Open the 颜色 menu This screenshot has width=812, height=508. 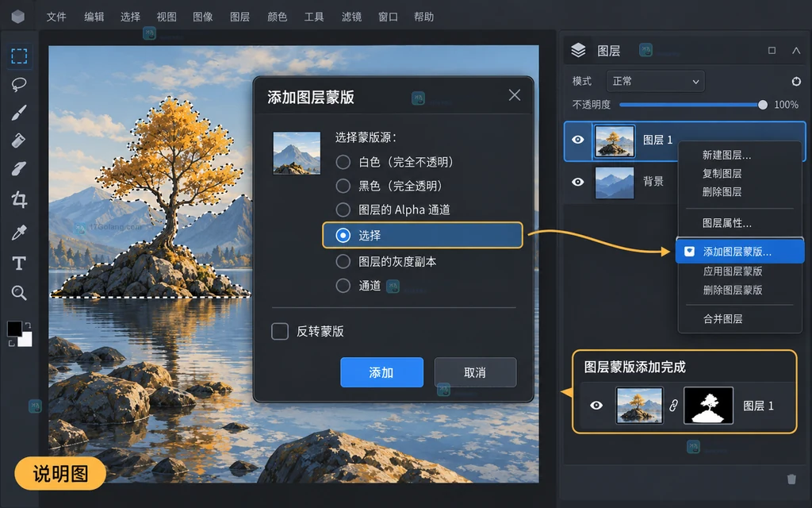pyautogui.click(x=277, y=17)
